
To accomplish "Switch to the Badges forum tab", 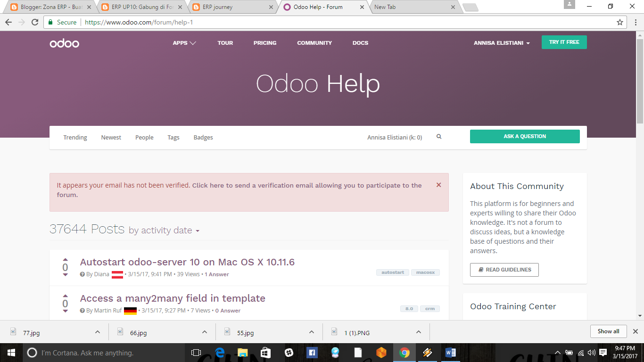I will point(203,138).
